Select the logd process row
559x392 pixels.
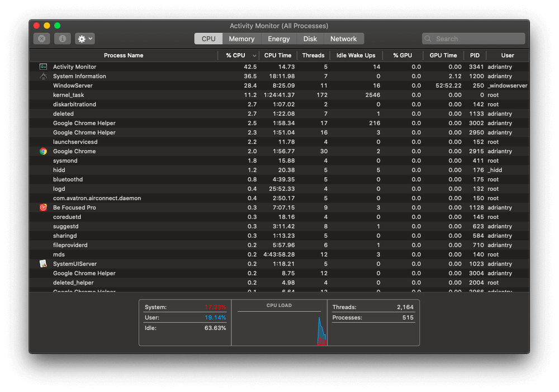pos(279,188)
